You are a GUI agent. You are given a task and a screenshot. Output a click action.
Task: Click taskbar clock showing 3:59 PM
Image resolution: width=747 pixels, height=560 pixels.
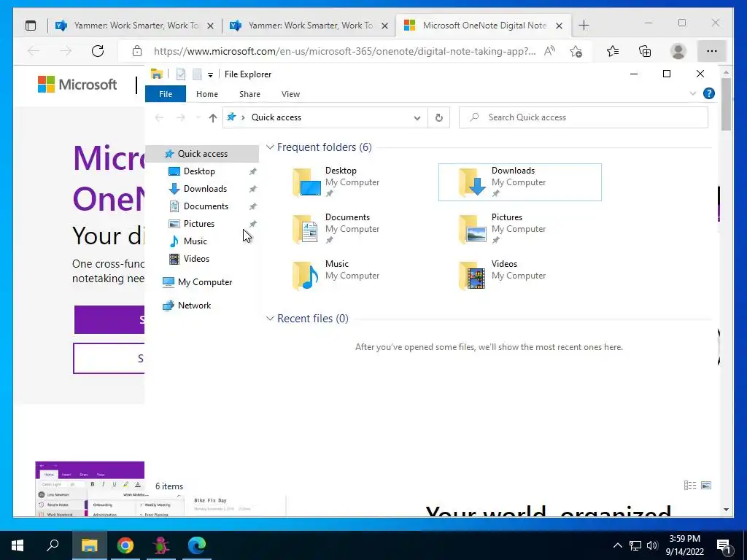[x=684, y=545]
